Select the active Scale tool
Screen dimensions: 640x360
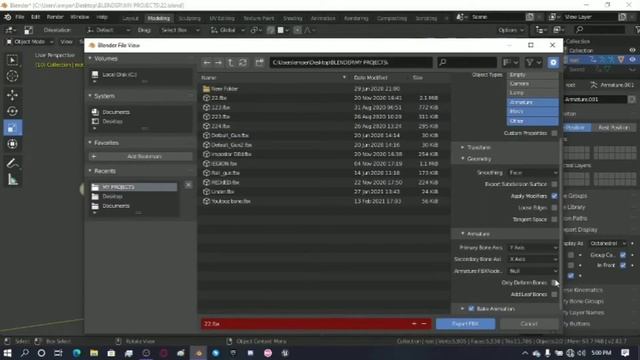tap(12, 128)
